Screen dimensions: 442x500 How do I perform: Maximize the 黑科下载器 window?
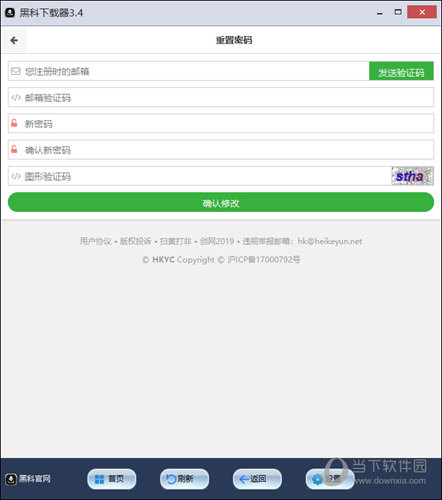pyautogui.click(x=398, y=12)
